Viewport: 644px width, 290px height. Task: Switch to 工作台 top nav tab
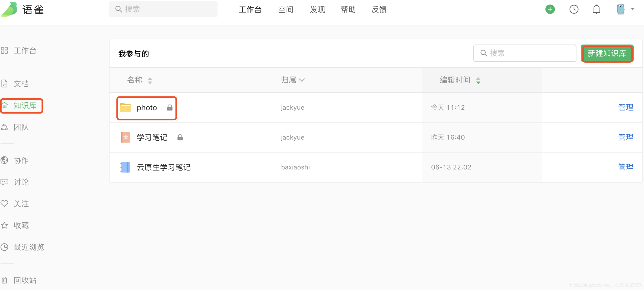pyautogui.click(x=250, y=10)
